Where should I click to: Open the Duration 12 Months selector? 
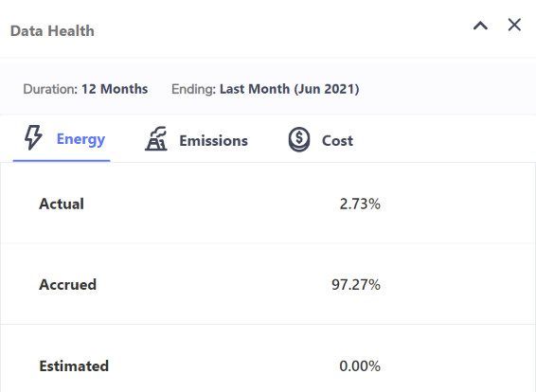pyautogui.click(x=85, y=89)
